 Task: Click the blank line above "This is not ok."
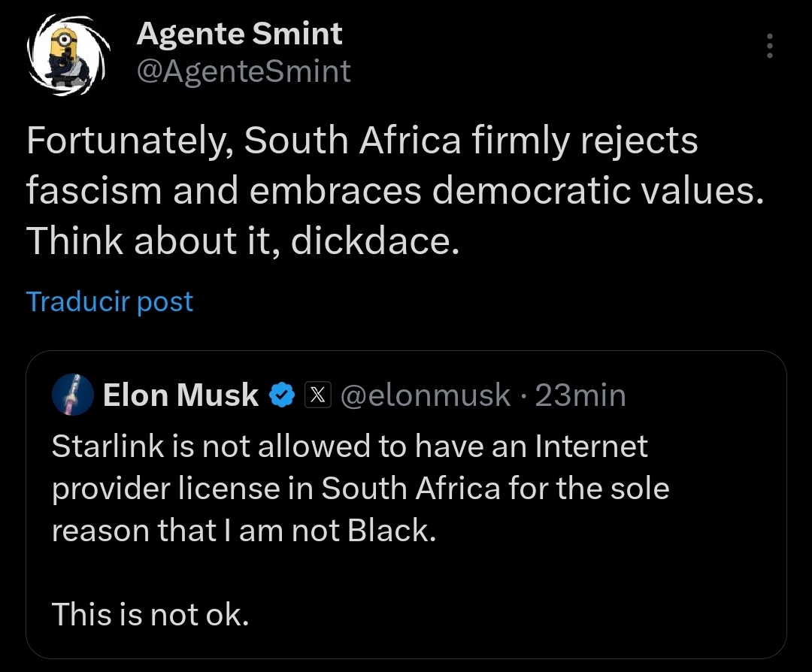[x=301, y=574]
